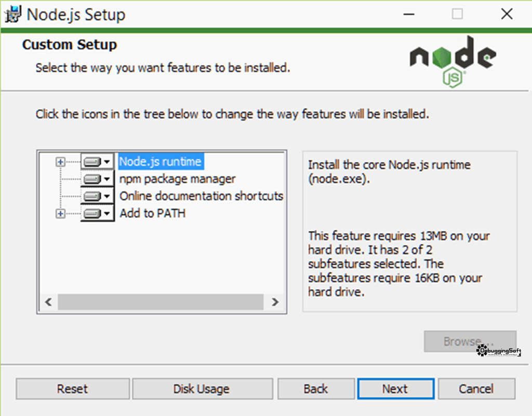Proceed with the Next button
Viewport: 532px width, 416px height.
click(x=395, y=388)
